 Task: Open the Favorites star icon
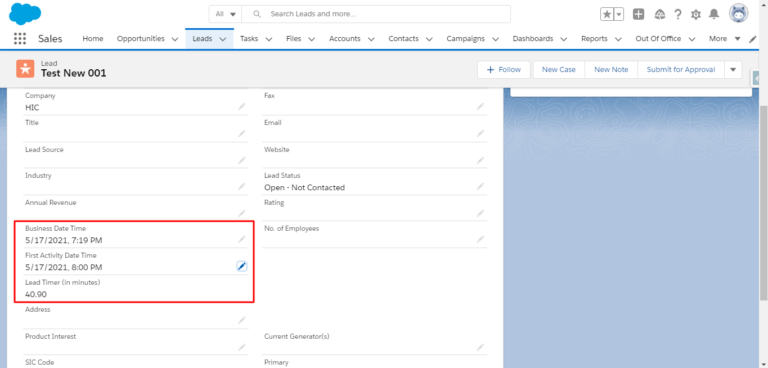(607, 14)
